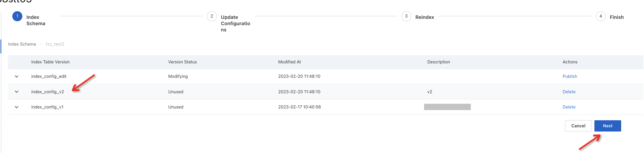Delete the index_config_v2 version

[569, 92]
